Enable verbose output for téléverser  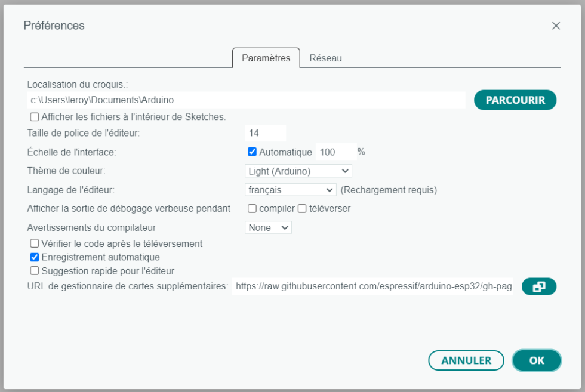302,209
